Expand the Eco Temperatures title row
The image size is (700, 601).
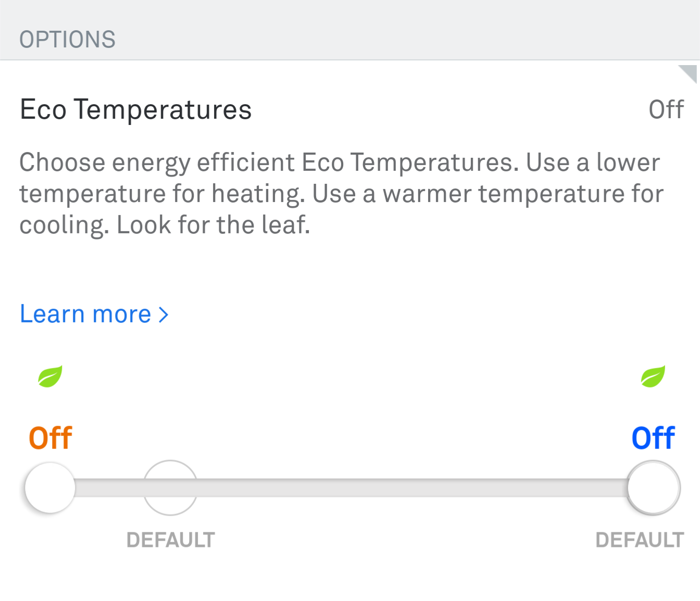click(x=136, y=110)
